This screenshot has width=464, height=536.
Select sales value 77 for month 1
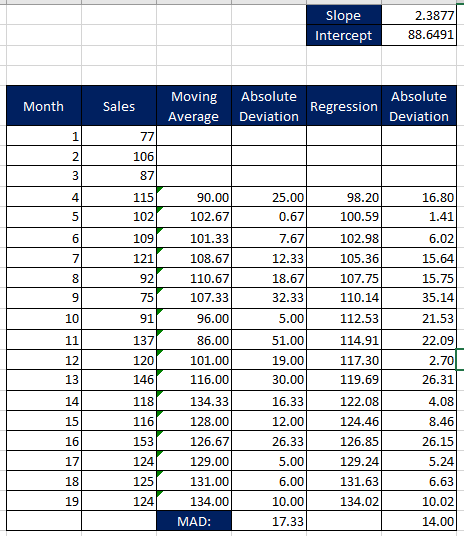pos(119,136)
